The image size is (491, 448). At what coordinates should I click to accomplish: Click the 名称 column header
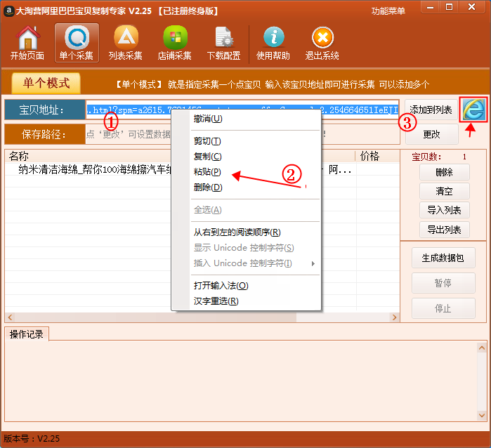coord(19,156)
